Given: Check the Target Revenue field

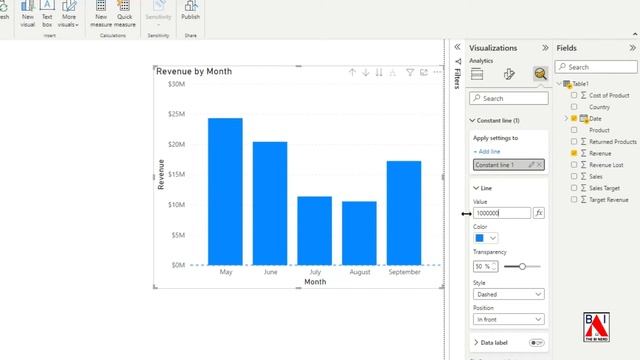Looking at the screenshot, I should click(x=574, y=200).
